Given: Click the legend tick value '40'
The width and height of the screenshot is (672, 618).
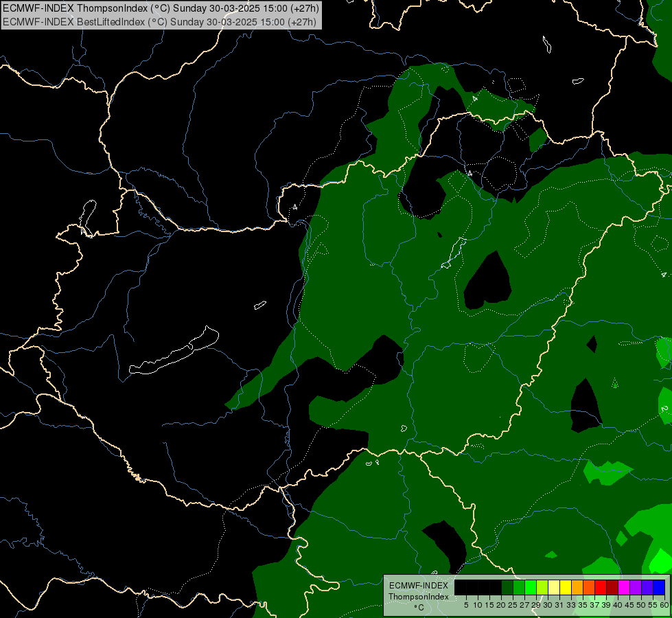Looking at the screenshot, I should pyautogui.click(x=617, y=605).
